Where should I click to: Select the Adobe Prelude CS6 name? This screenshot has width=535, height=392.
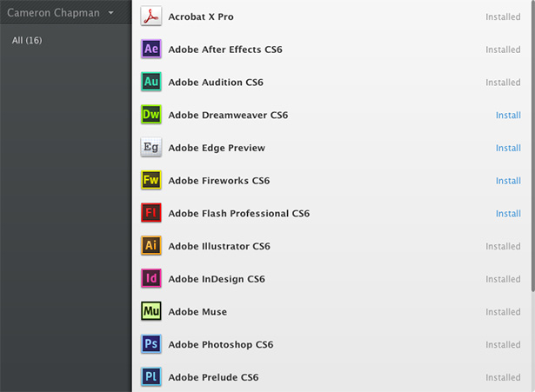point(213,377)
